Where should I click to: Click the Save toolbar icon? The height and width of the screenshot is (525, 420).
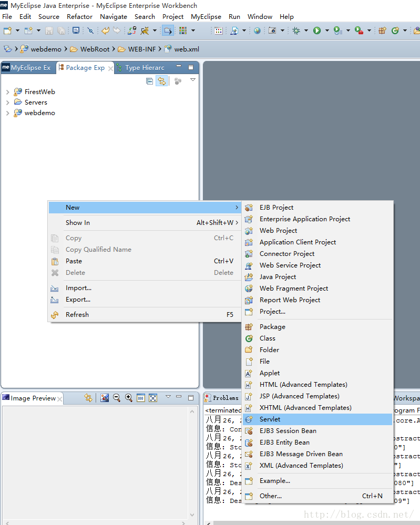pyautogui.click(x=49, y=31)
